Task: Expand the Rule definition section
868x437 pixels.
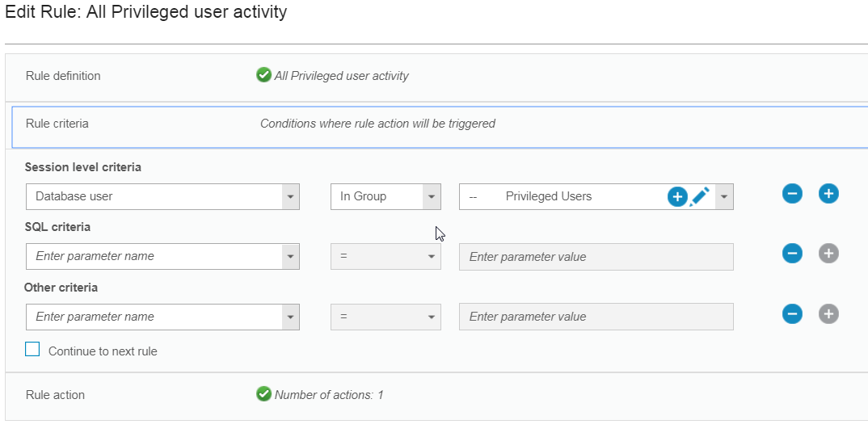Action: coord(64,76)
